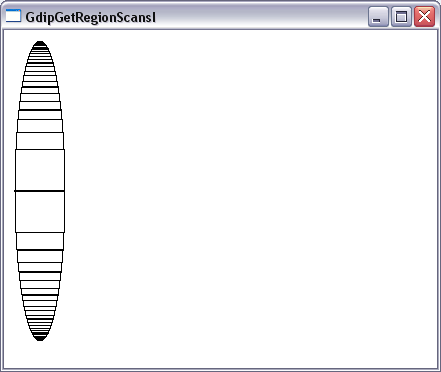
Task: Select the tallest scan rectangle above center line
Action: pos(40,170)
